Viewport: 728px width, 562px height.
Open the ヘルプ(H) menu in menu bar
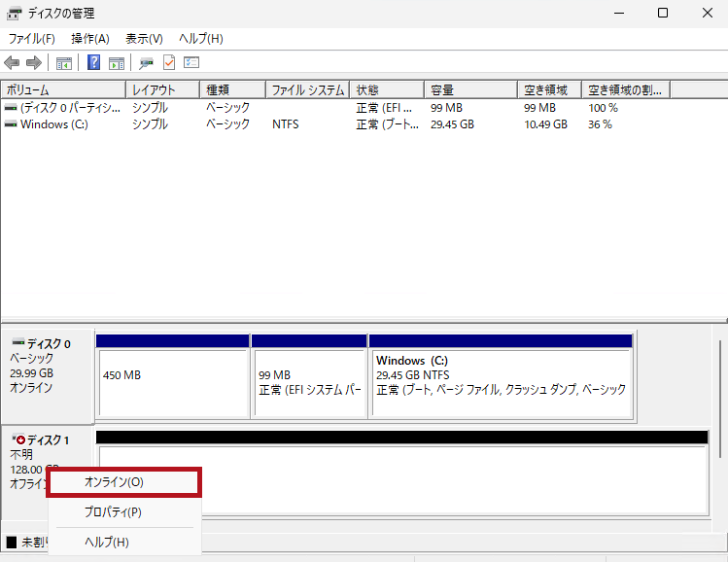pos(200,39)
